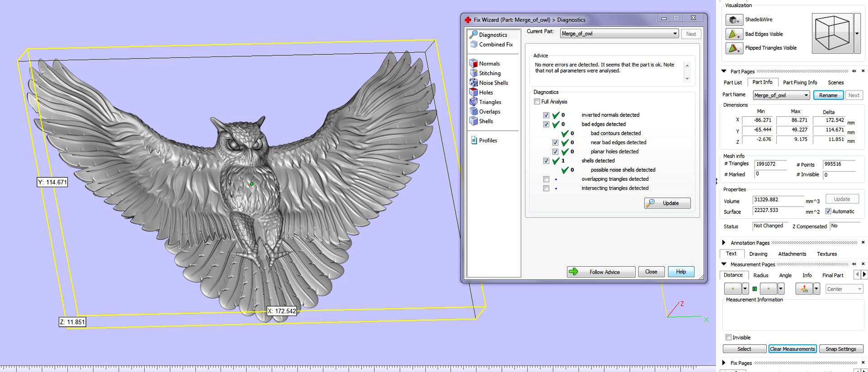Click the wireframe cube view button
The height and width of the screenshot is (372, 868).
click(x=832, y=33)
